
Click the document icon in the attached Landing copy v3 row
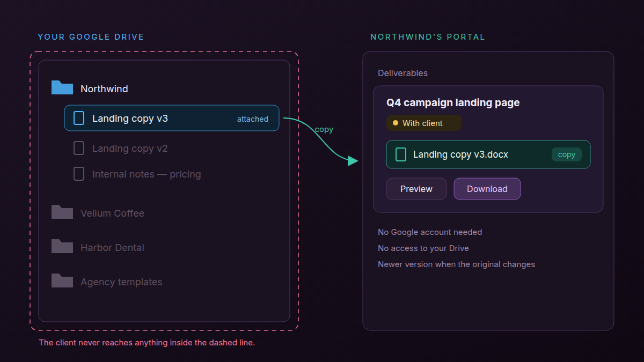(79, 118)
